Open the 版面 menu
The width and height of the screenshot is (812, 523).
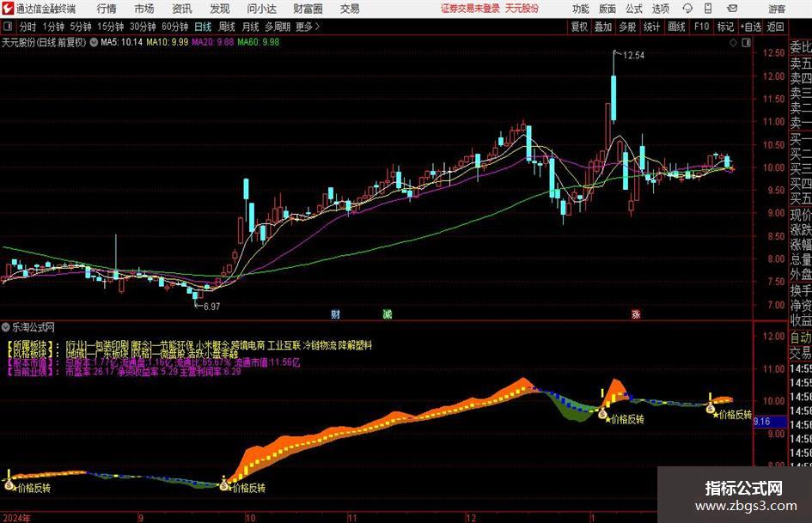(x=607, y=9)
